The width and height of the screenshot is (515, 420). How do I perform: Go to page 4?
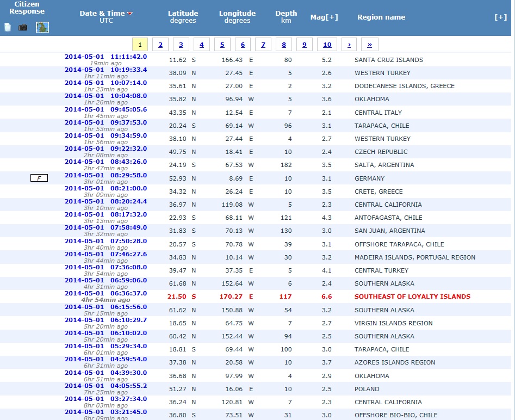(202, 45)
